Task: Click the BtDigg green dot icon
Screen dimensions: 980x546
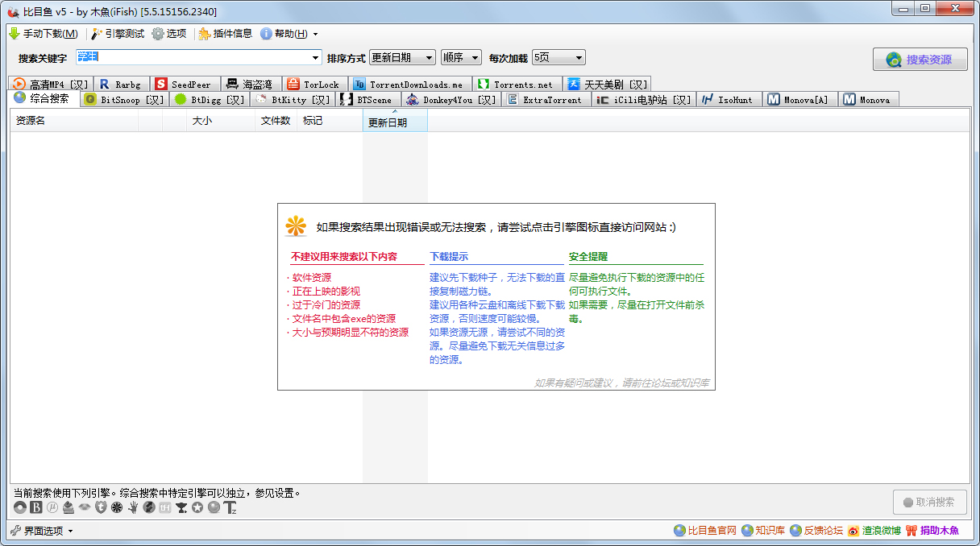Action: [x=181, y=99]
